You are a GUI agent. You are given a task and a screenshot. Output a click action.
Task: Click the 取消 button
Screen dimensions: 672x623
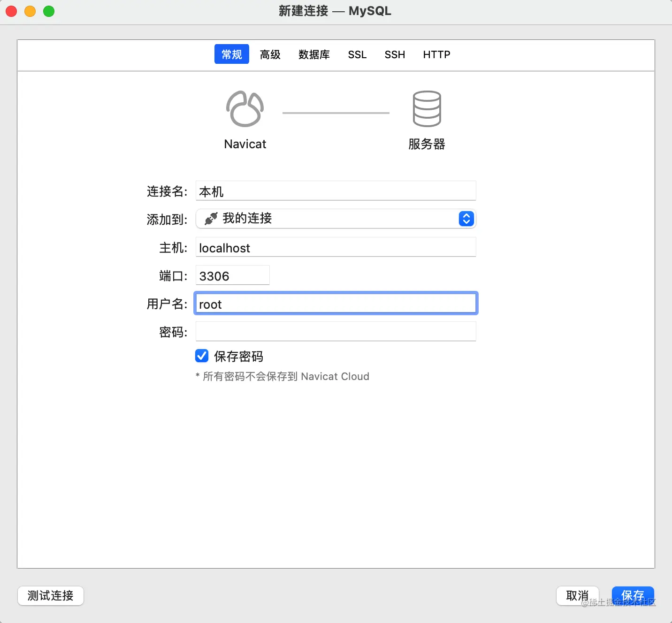pyautogui.click(x=577, y=596)
